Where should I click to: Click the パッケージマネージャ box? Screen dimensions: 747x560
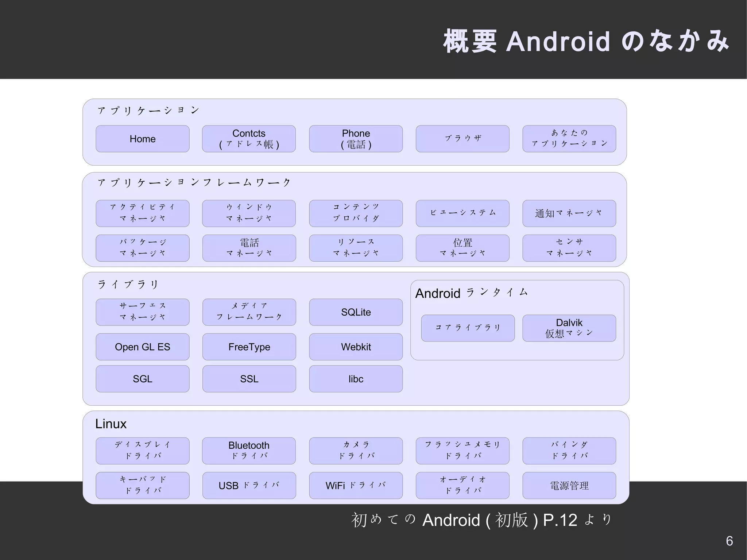click(143, 248)
